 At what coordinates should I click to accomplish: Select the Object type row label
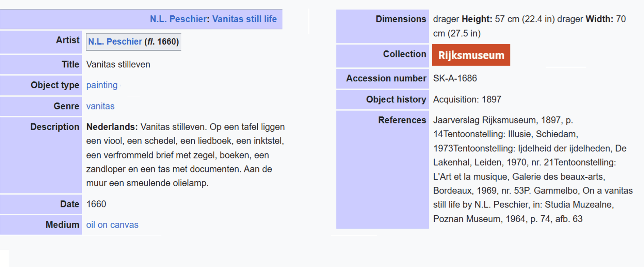coord(55,85)
